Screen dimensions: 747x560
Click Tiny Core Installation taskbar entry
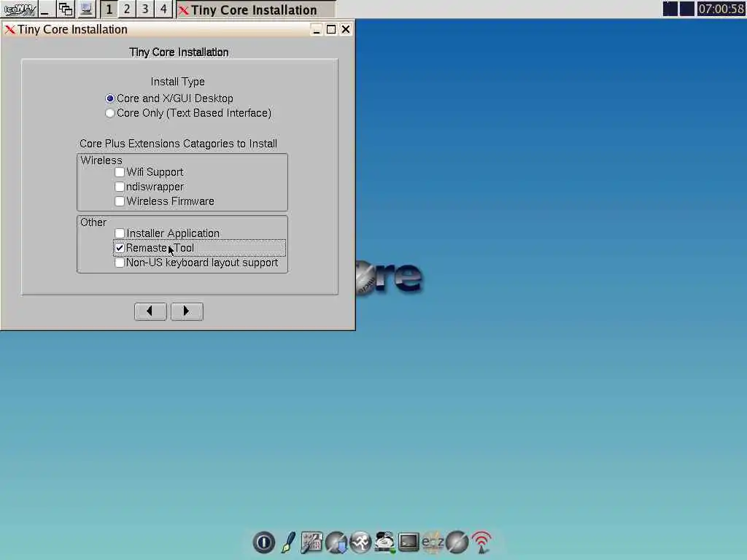coord(255,9)
